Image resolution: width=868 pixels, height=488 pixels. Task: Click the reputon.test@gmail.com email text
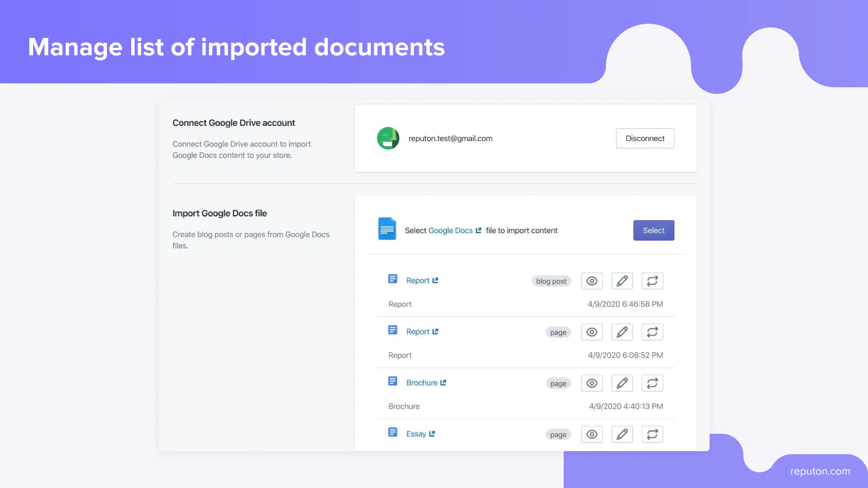(450, 138)
